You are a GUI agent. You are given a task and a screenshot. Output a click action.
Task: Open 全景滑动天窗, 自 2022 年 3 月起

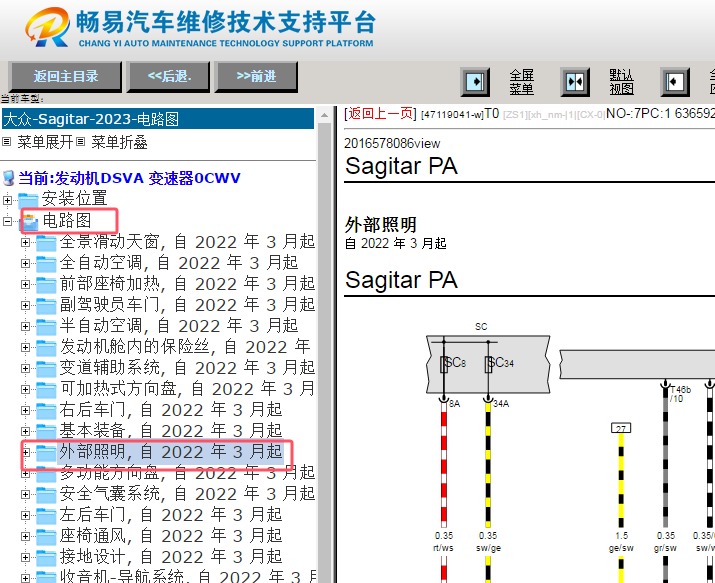(x=187, y=242)
